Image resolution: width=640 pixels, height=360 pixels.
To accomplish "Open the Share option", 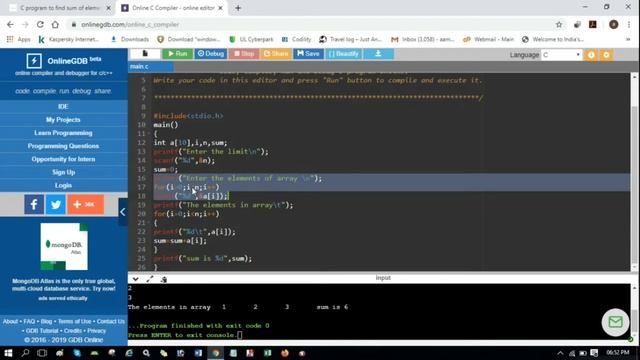I will (x=276, y=53).
